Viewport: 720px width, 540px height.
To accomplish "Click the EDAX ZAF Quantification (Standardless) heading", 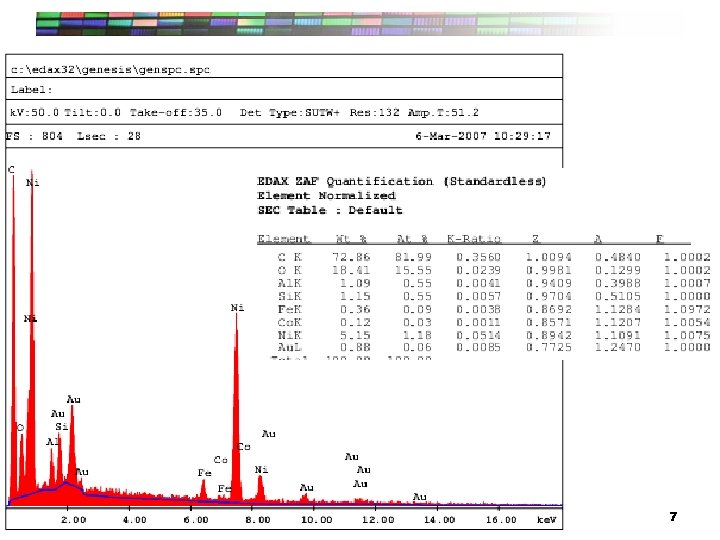I will point(401,181).
